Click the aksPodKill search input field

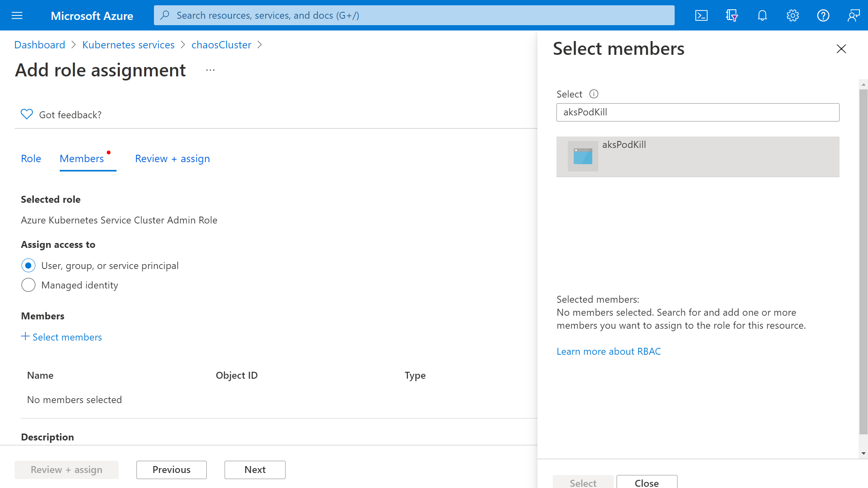tap(697, 112)
